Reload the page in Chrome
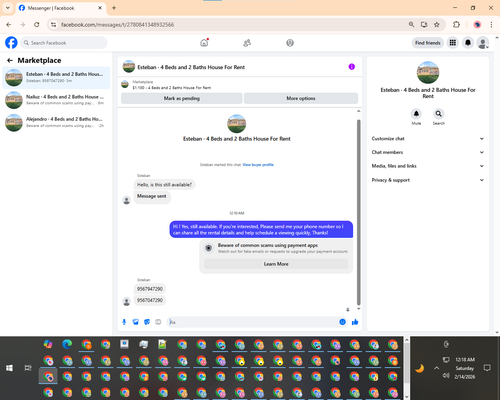This screenshot has height=400, width=500. pyautogui.click(x=37, y=24)
